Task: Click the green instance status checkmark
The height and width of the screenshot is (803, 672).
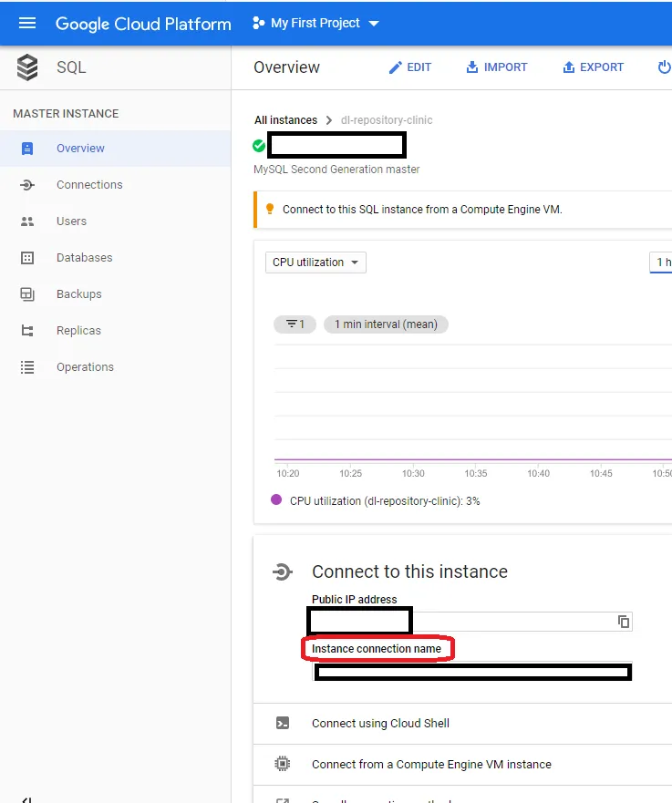Action: click(x=259, y=146)
